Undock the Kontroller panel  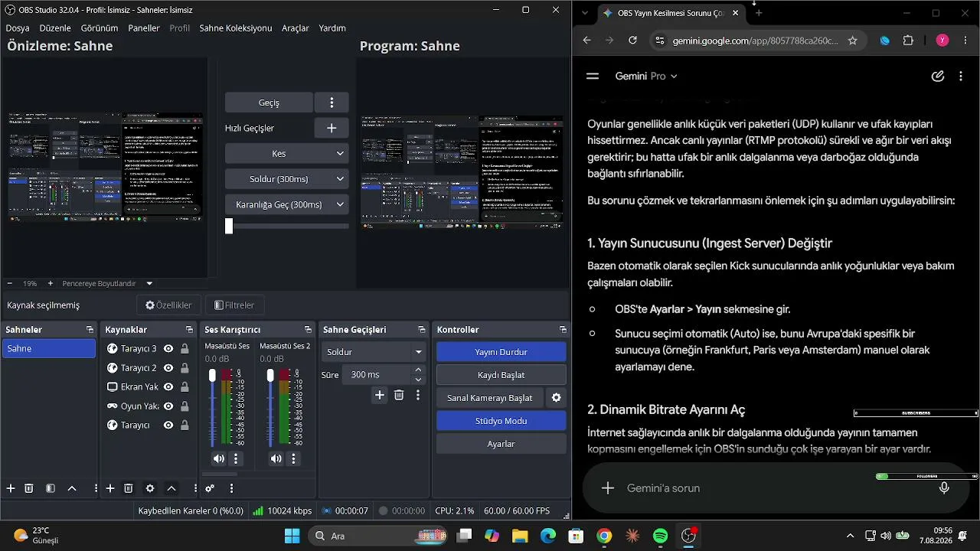click(x=563, y=330)
